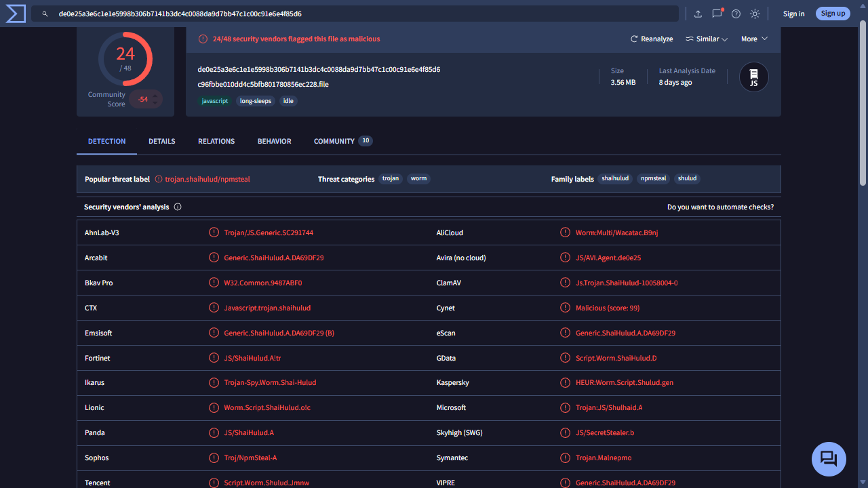Click the alert icon in the Microsoft row
The height and width of the screenshot is (488, 868).
(565, 407)
